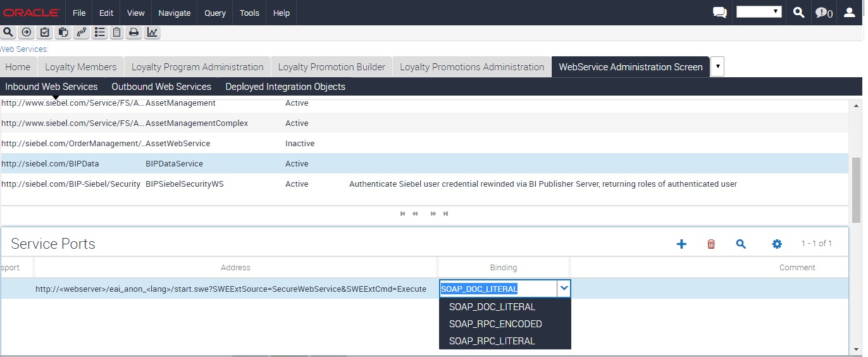Open notifications alert bubble icon
The height and width of the screenshot is (357, 868).
point(824,13)
